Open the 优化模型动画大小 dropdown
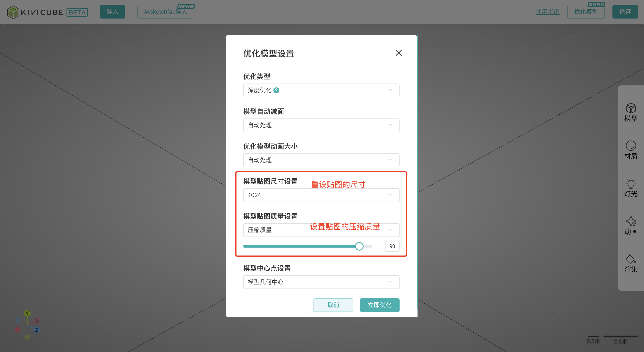 [x=321, y=160]
